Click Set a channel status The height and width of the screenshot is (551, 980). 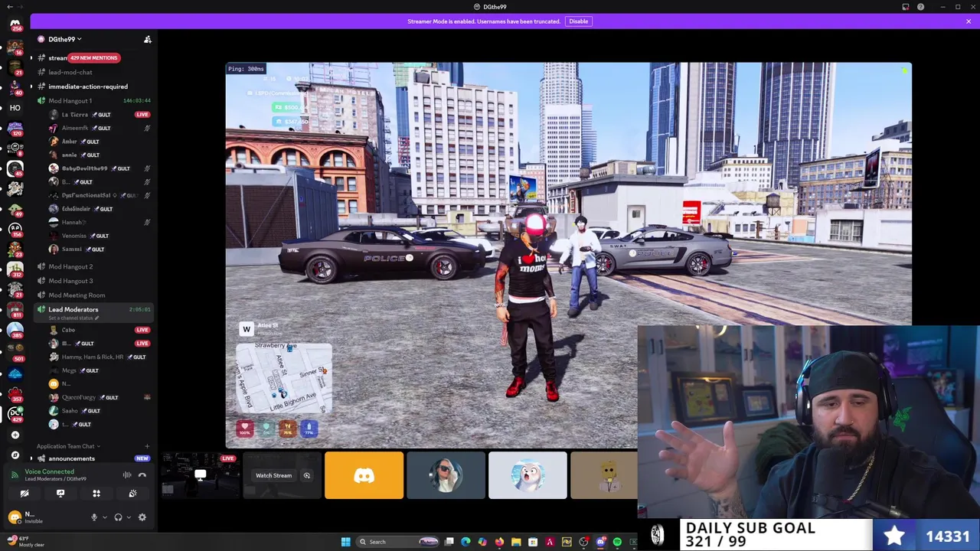pyautogui.click(x=73, y=318)
